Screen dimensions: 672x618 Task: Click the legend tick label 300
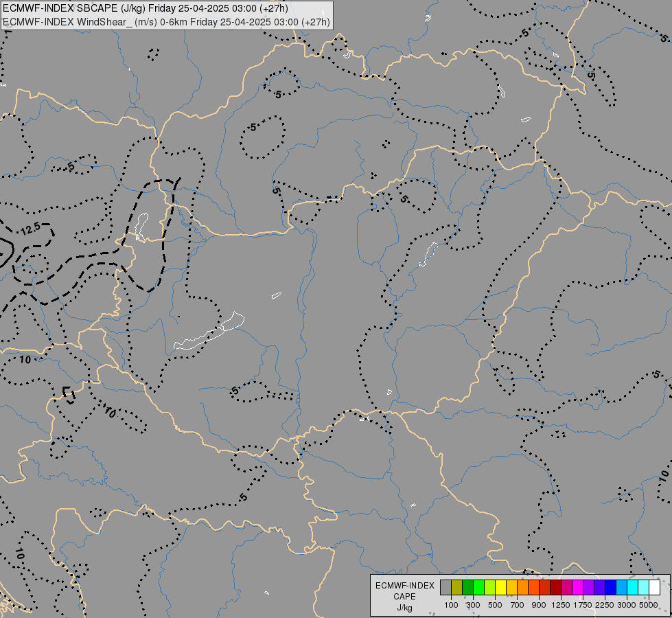pos(473,605)
